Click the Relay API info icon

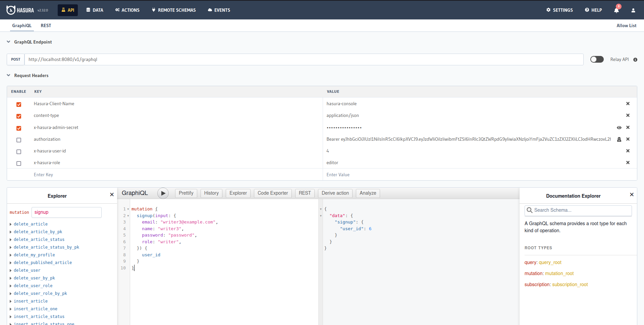pos(635,60)
